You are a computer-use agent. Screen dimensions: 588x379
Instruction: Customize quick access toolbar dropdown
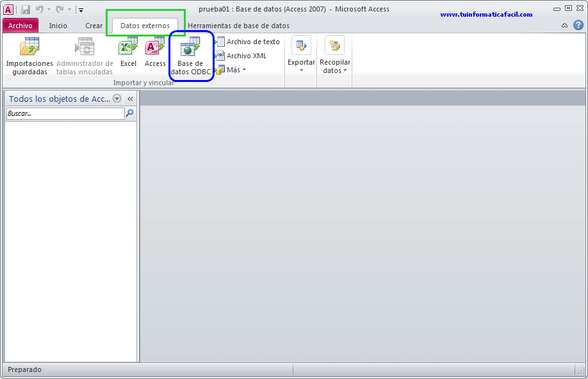81,10
